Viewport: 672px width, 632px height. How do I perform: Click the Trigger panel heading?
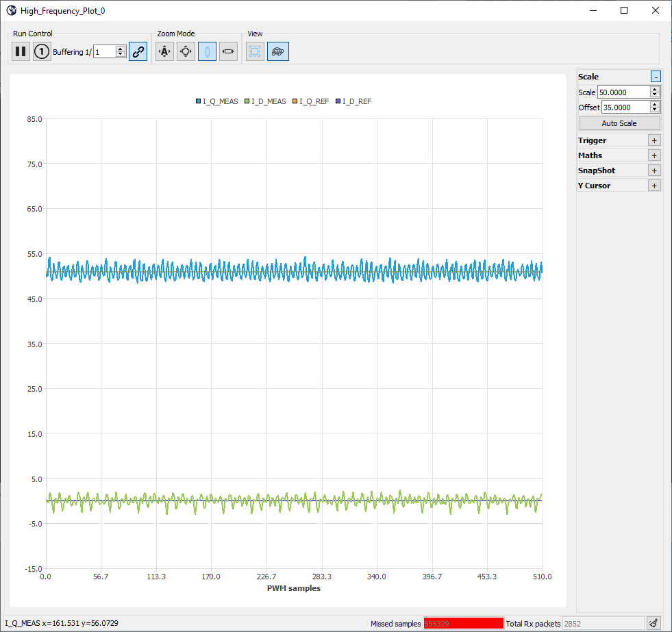593,140
